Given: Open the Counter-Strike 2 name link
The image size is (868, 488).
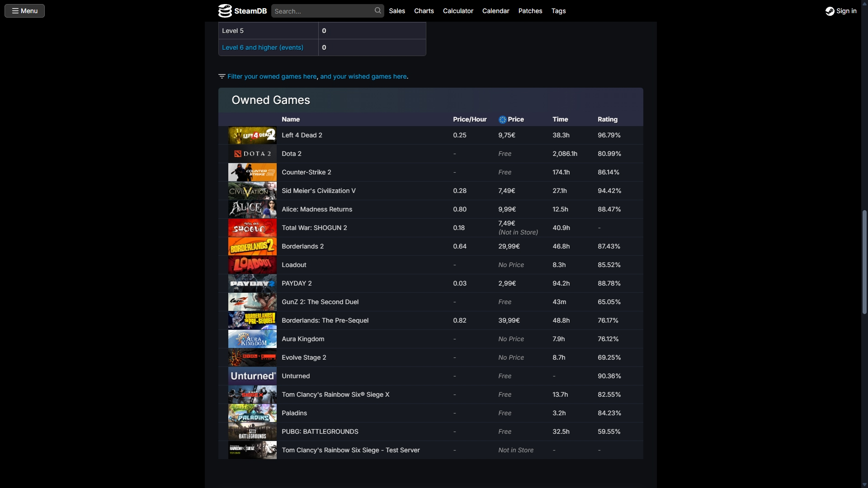Looking at the screenshot, I should 306,172.
